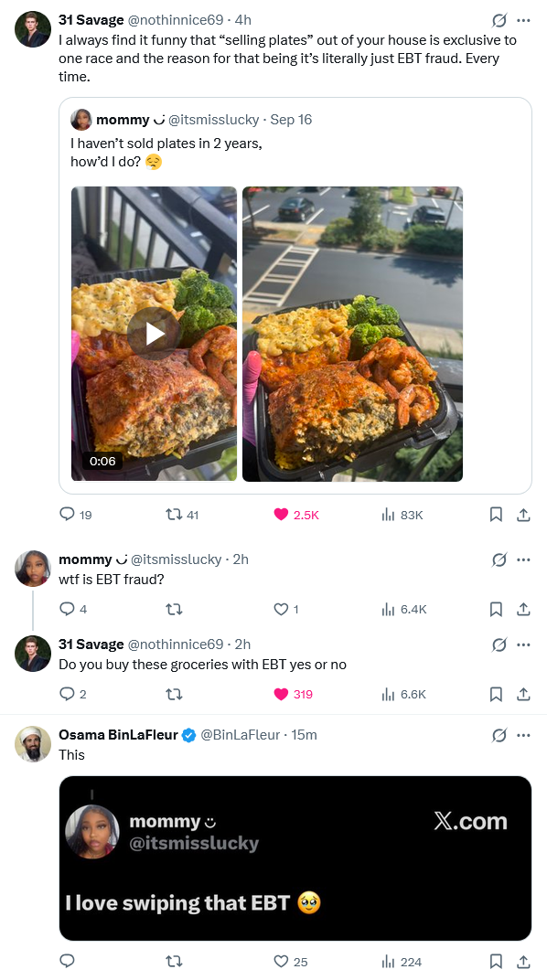Screen dimensions: 547x980
Task: Visit Osama BinLaFleur's profile name
Action: 118,735
